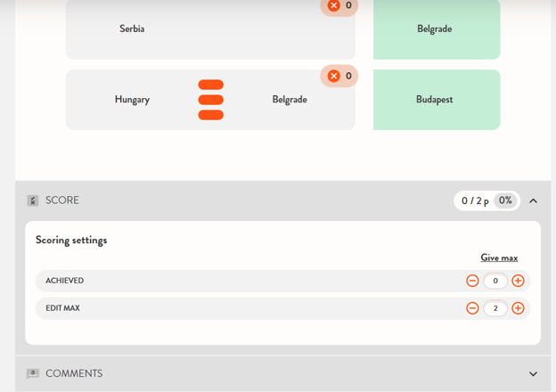This screenshot has width=556, height=392.
Task: Click the Comments section icon
Action: pyautogui.click(x=33, y=374)
